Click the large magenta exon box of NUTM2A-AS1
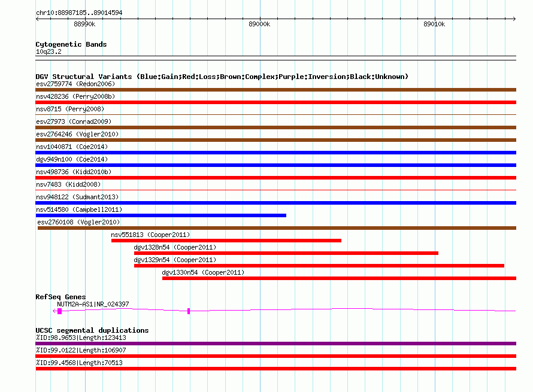Image resolution: width=533 pixels, height=392 pixels. click(59, 311)
